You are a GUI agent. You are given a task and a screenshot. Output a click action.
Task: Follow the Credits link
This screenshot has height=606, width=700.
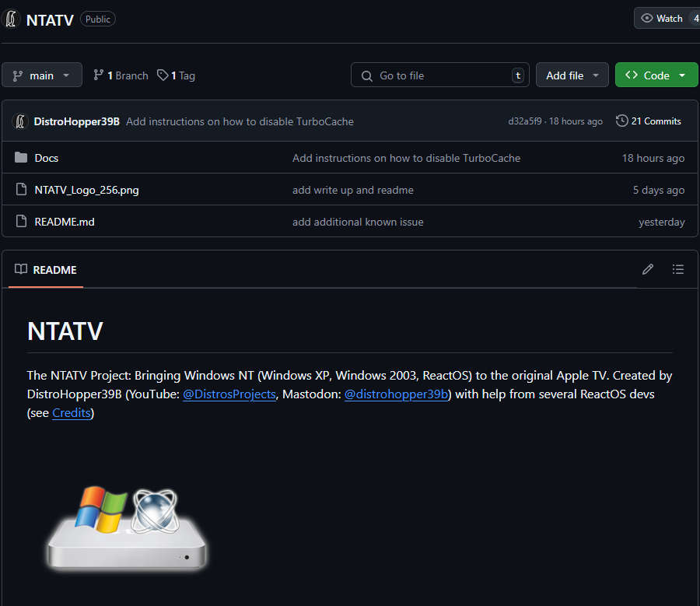72,413
